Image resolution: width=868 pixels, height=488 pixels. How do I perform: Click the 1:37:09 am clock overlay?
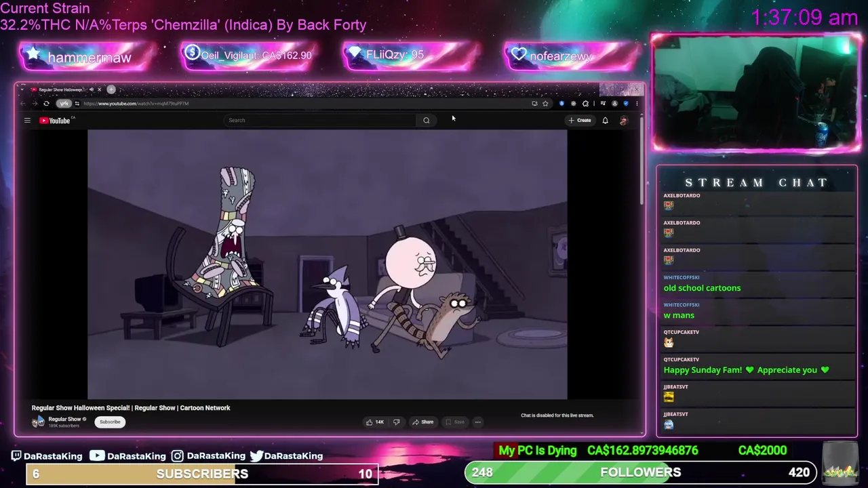click(x=804, y=17)
